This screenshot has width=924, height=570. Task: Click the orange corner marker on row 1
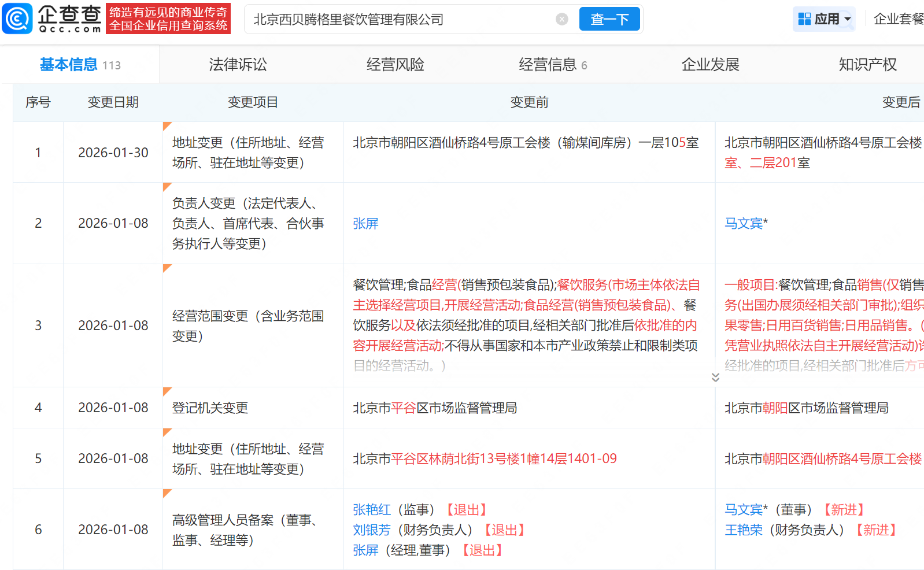[x=167, y=126]
